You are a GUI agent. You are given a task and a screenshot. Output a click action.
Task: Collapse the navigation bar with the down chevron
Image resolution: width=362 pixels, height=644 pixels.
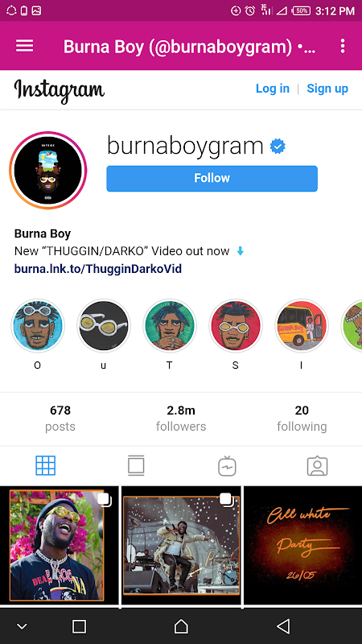tap(22, 627)
